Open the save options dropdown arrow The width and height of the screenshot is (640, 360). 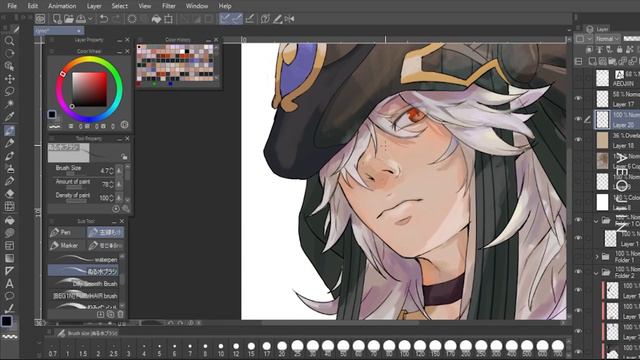[90, 19]
